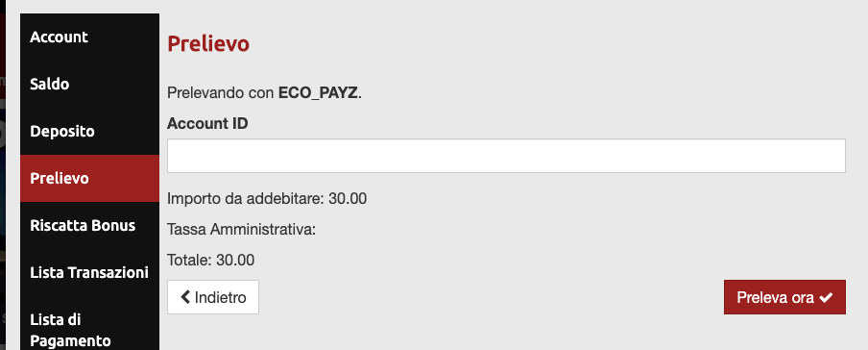Viewport: 868px width, 350px height.
Task: Click the red Prelievo page heading
Action: (208, 44)
